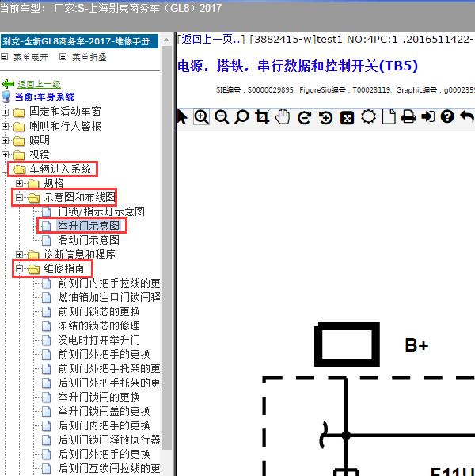Open 后侧门互锁闩拉线的更换 page
475x476 pixels.
[x=109, y=468]
